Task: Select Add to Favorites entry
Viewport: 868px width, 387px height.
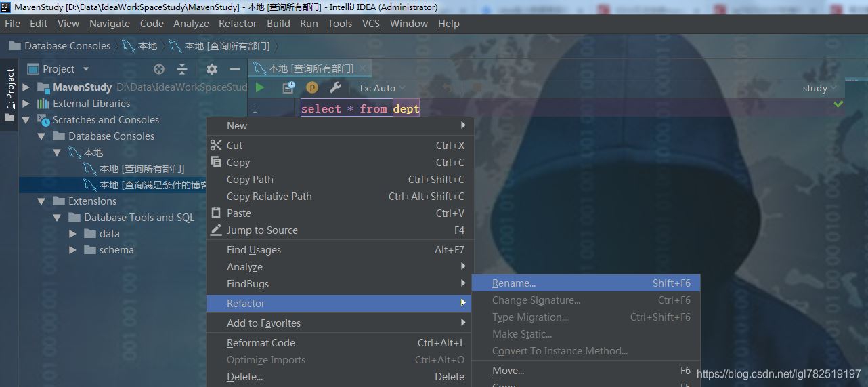Action: click(339, 323)
